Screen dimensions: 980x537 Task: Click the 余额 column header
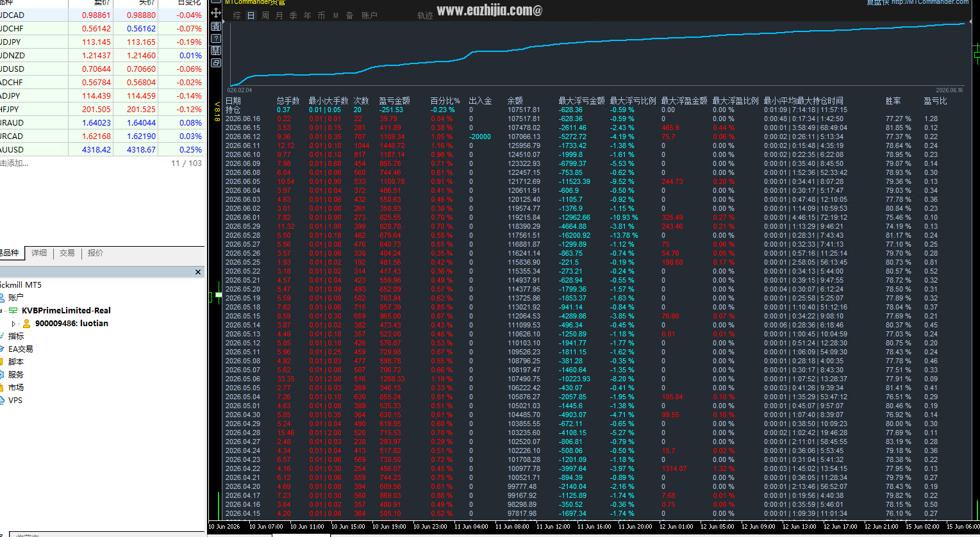click(515, 101)
